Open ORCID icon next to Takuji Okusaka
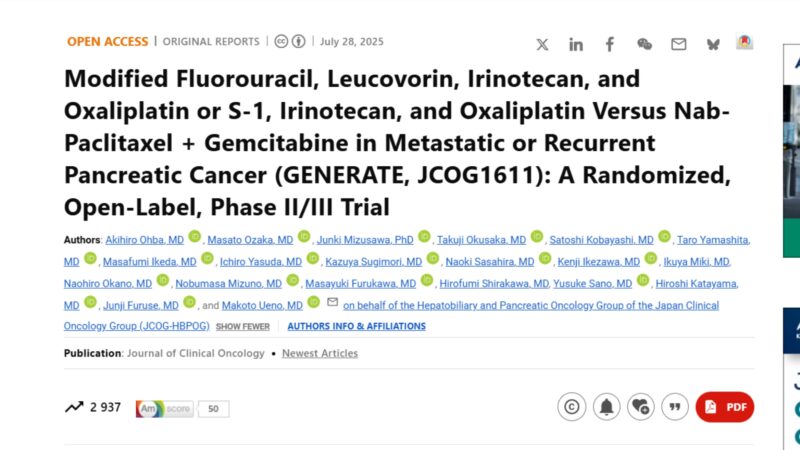Viewport: 800px width, 450px height. 537,236
